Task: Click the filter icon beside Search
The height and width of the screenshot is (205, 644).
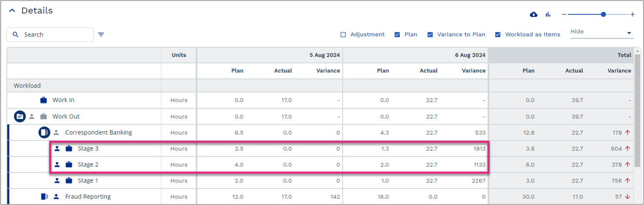Action: 101,35
